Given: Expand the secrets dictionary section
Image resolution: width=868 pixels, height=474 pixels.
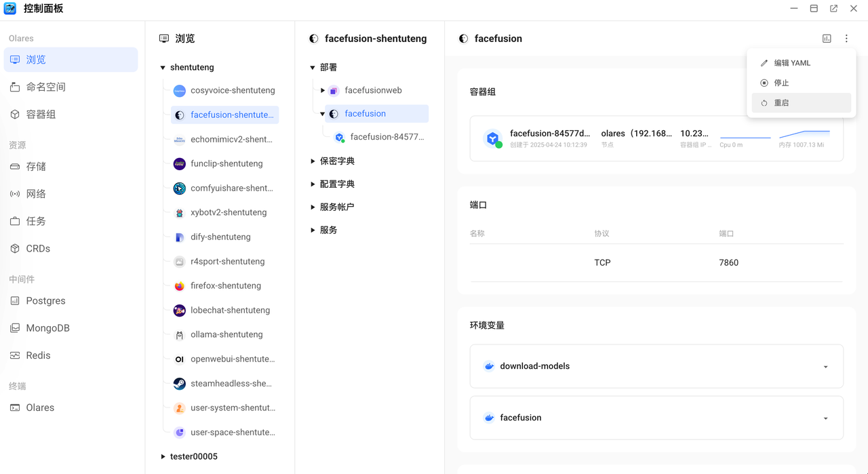Looking at the screenshot, I should point(313,161).
